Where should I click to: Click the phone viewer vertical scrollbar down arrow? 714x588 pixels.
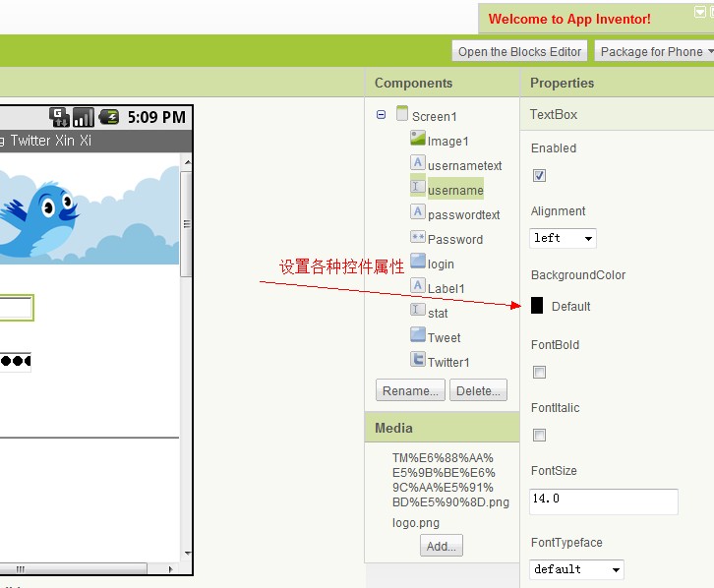[x=187, y=554]
